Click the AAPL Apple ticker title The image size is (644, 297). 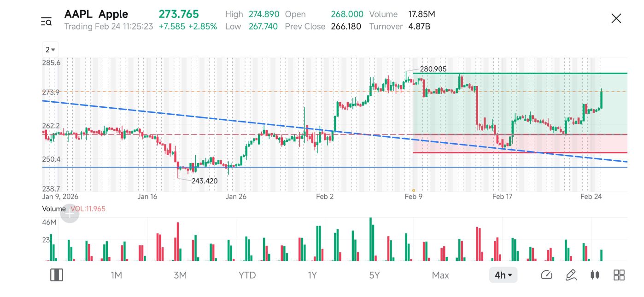pyautogui.click(x=96, y=14)
